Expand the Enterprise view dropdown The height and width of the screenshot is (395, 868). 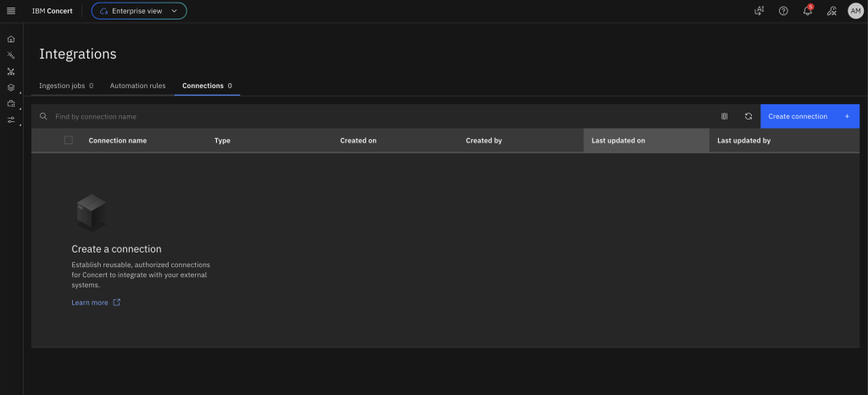point(139,11)
